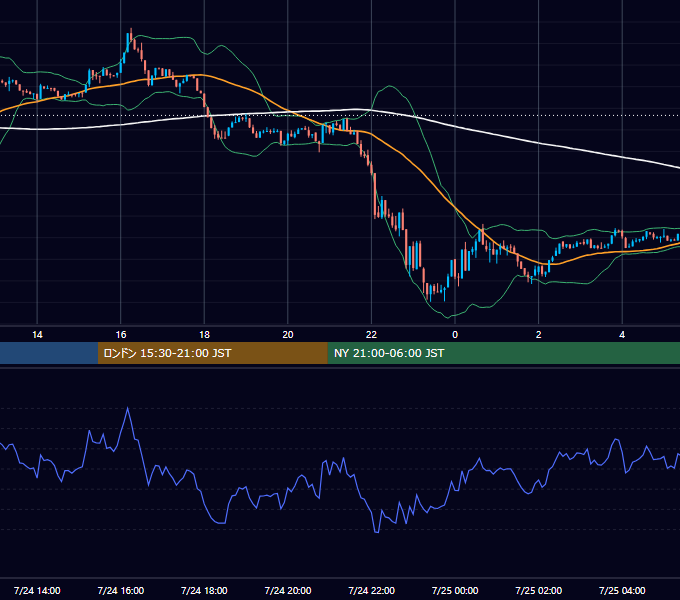Click the 7/24 16:00 time label
Screen dimensions: 680x600
(121, 590)
